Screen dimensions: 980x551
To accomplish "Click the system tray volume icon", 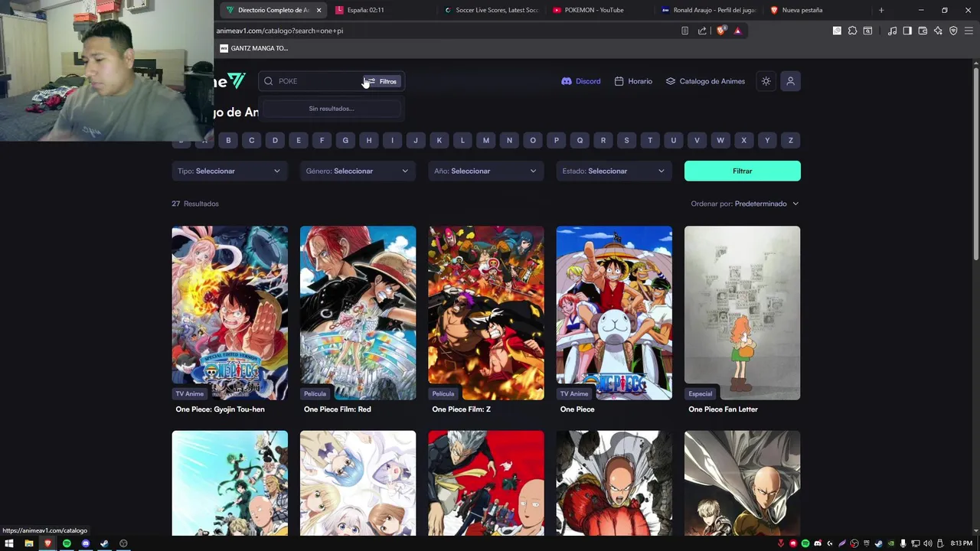I will tap(928, 543).
